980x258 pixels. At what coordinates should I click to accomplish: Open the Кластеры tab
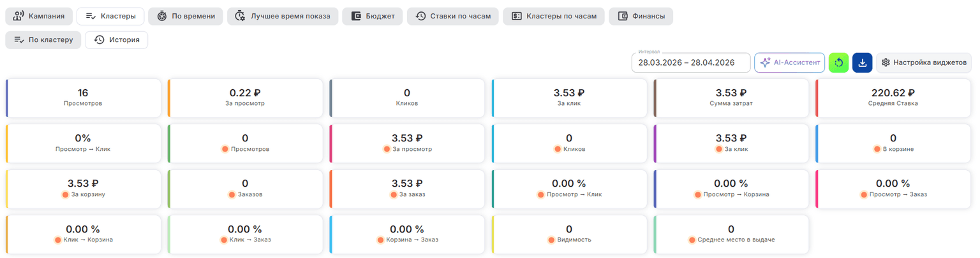(110, 16)
